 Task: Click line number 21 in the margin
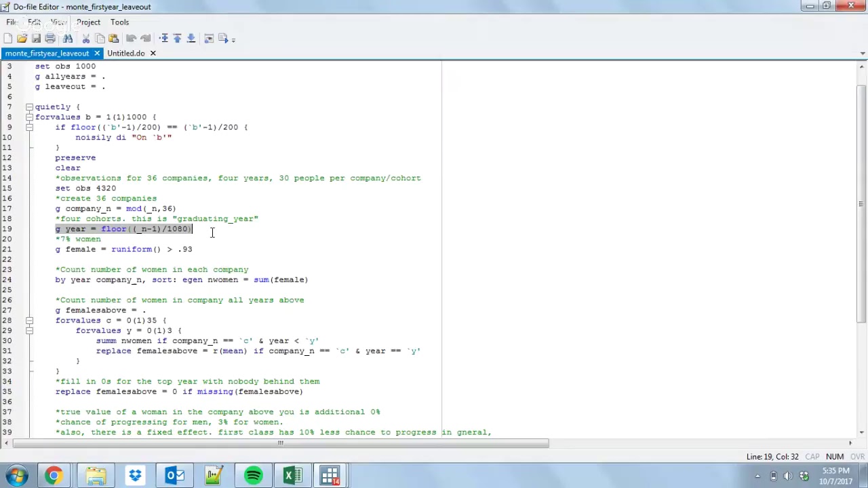tap(7, 249)
